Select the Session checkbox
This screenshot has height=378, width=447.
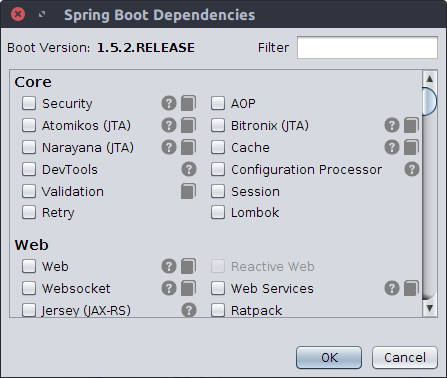click(218, 191)
